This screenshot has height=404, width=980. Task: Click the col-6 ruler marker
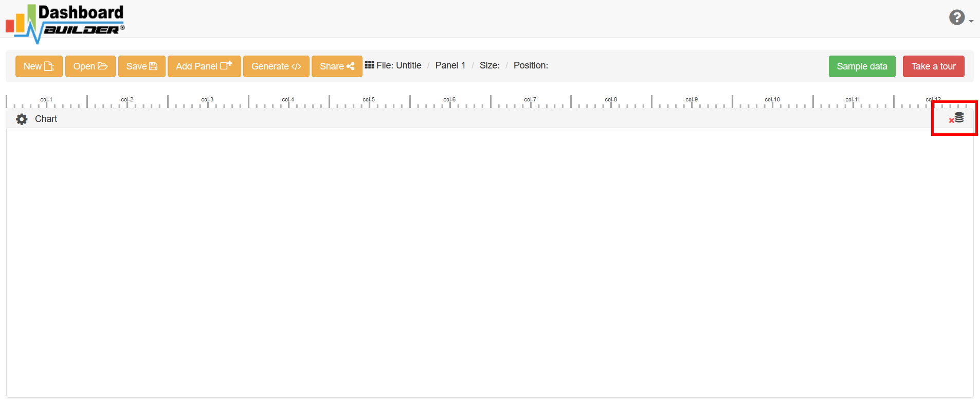[x=449, y=100]
